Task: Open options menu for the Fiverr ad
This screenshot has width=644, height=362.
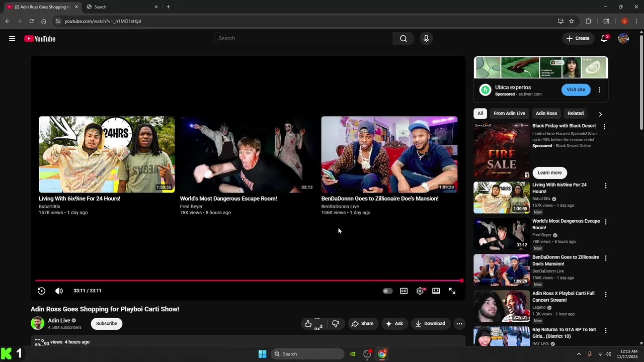Action: click(599, 90)
